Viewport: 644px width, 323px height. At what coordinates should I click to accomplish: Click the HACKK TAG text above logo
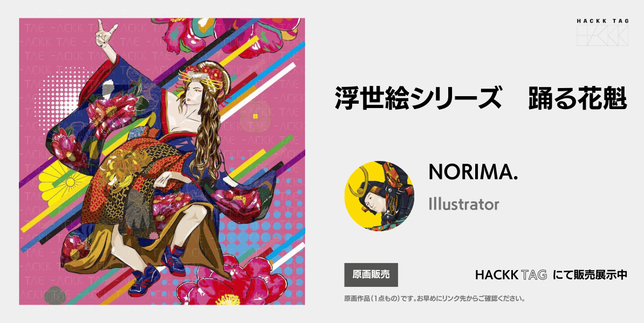click(x=602, y=21)
